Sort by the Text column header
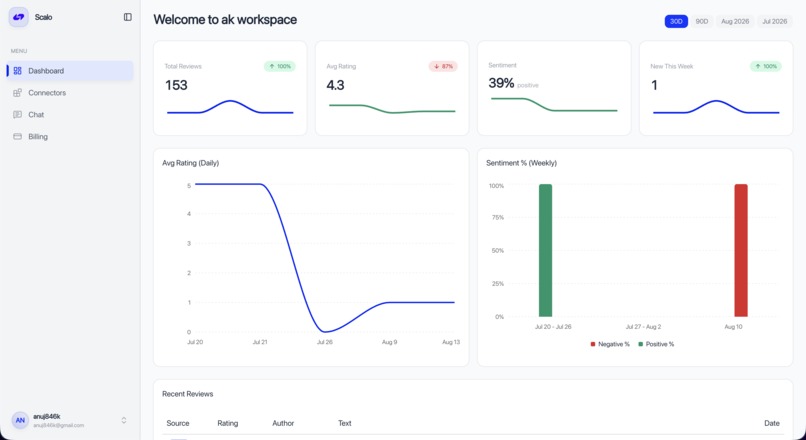 pos(344,423)
